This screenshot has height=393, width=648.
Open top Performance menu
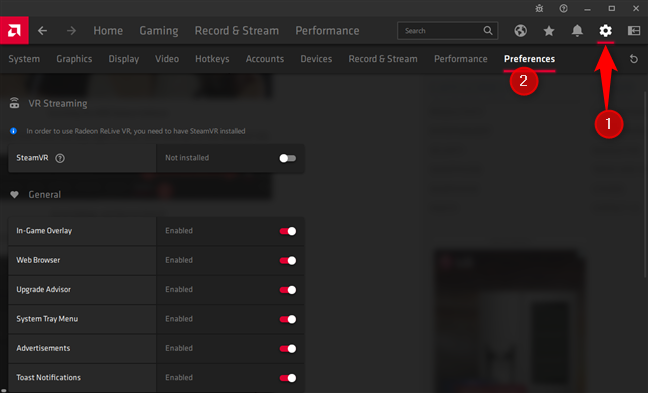click(327, 31)
